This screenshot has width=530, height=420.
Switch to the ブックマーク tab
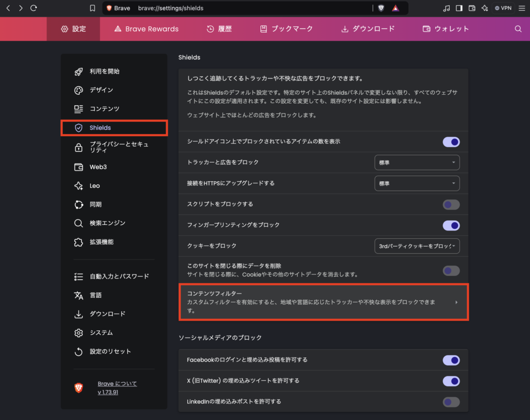287,29
